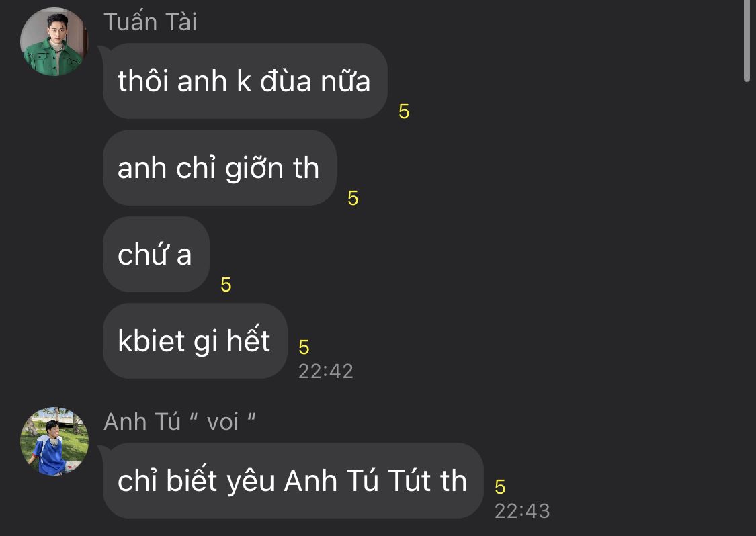The image size is (756, 536).
Task: Click reaction count beside 'kbiet gi hết'
Action: 304,347
